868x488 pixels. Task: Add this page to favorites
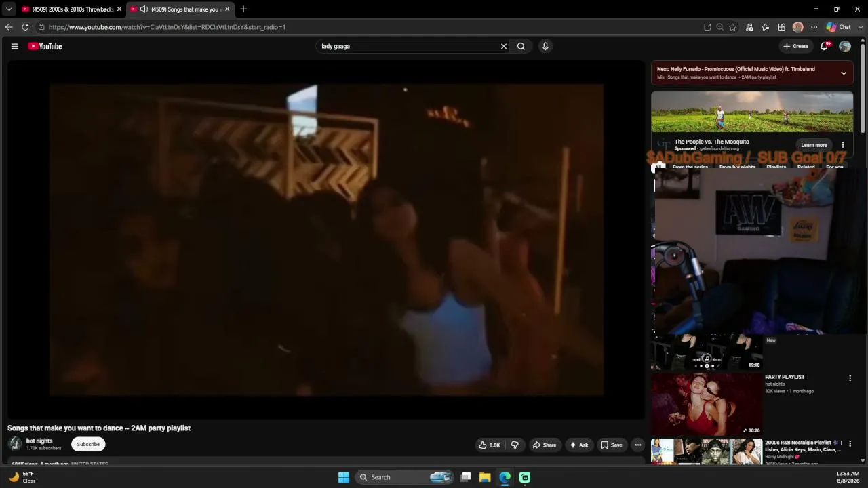click(x=733, y=27)
